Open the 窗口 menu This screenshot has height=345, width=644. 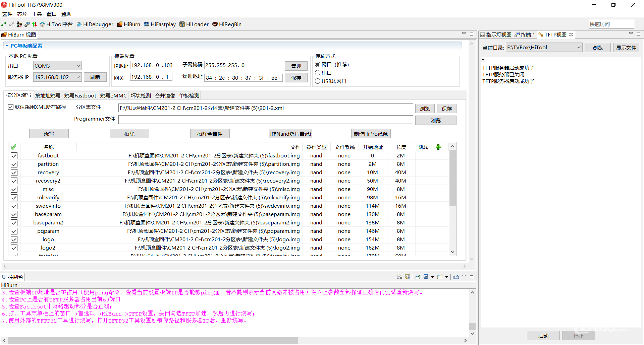point(52,14)
